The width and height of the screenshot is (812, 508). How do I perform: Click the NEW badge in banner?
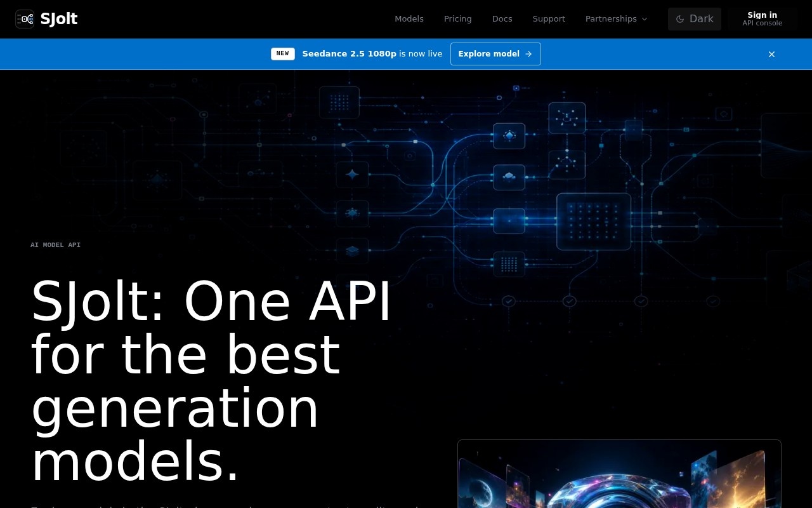pos(283,54)
